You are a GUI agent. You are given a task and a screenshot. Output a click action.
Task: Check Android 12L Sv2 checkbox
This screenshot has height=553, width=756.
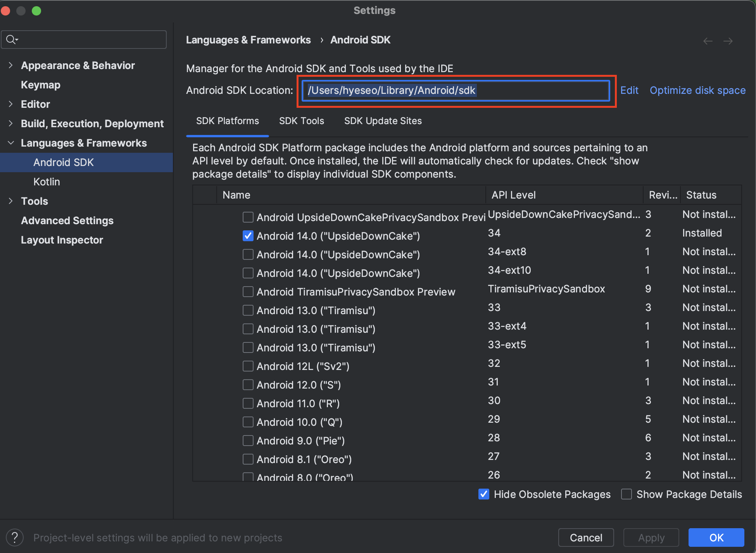pos(248,366)
